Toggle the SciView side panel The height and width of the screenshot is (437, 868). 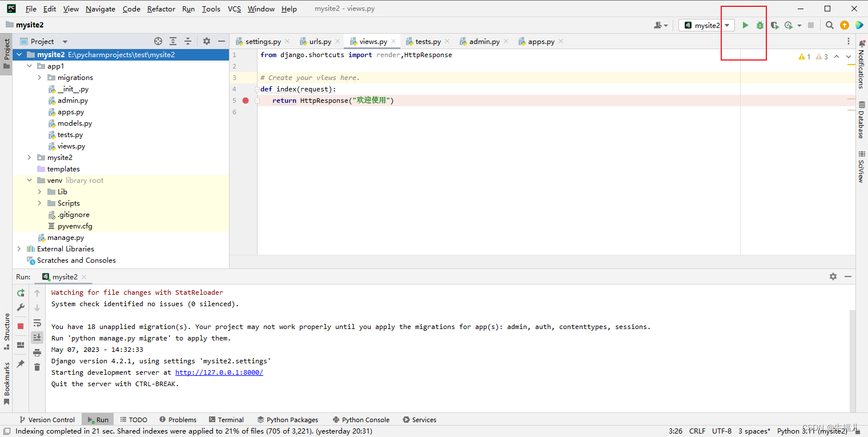[861, 167]
